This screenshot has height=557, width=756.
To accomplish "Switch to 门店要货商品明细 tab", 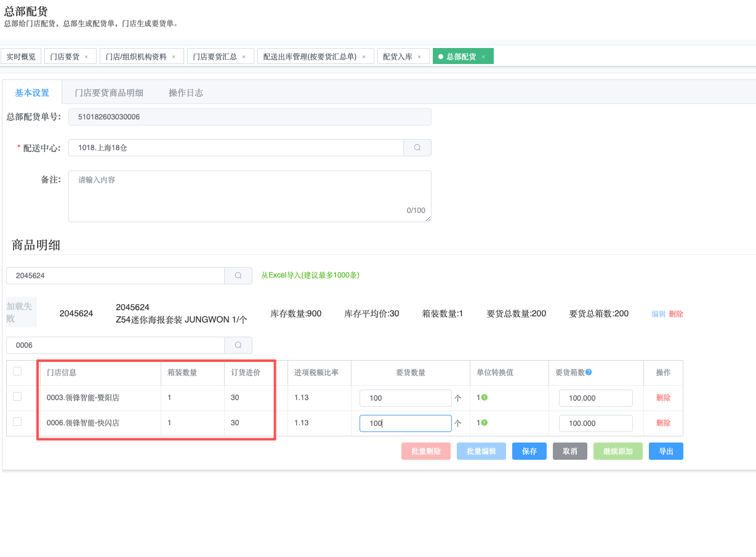I will coord(109,93).
